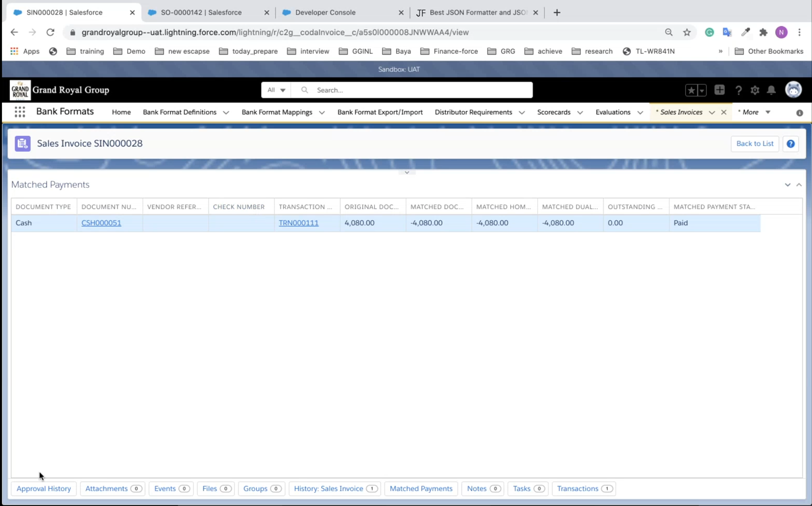
Task: Click the favorites star icon in header
Action: pos(691,90)
